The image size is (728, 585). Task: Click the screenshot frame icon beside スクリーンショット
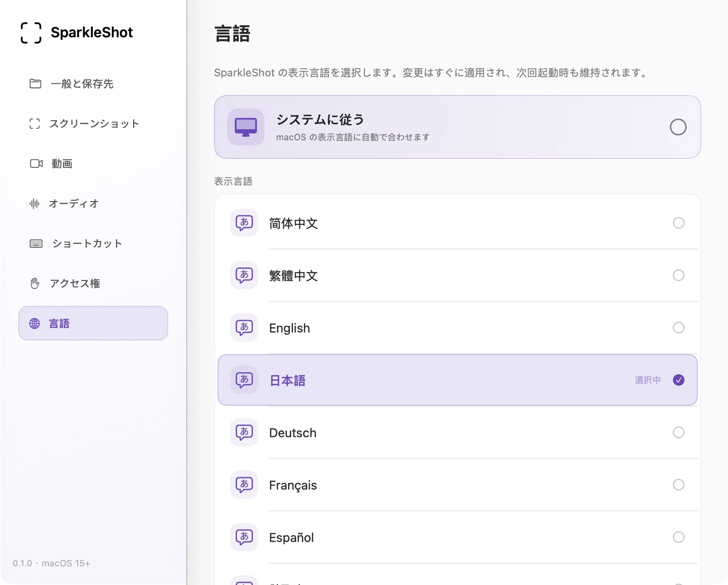click(35, 124)
